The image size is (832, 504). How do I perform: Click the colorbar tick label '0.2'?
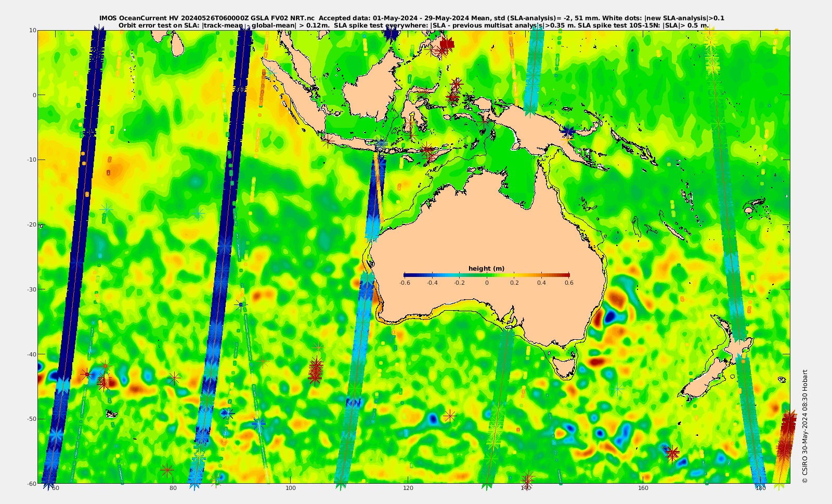pos(514,283)
